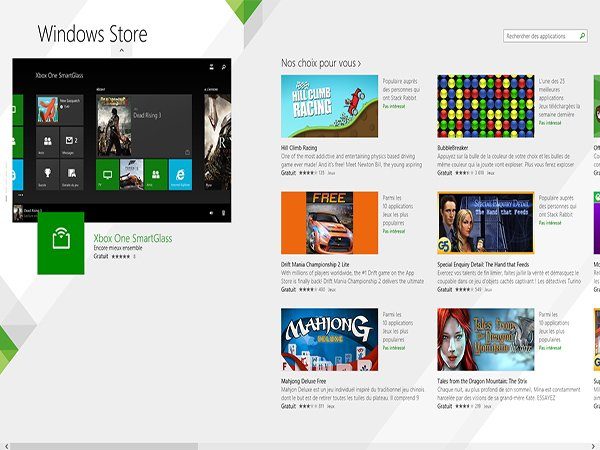Select the BubbleBreaker title text
The image size is (600, 450).
coord(453,148)
